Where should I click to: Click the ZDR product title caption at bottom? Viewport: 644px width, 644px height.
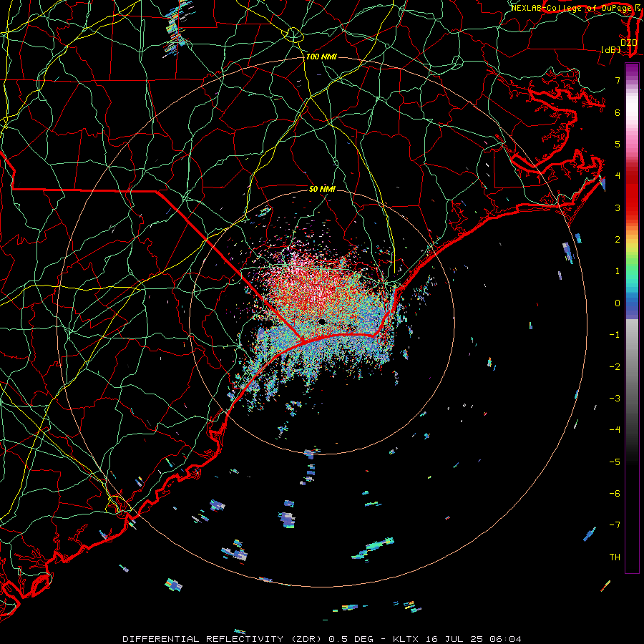pos(322,639)
